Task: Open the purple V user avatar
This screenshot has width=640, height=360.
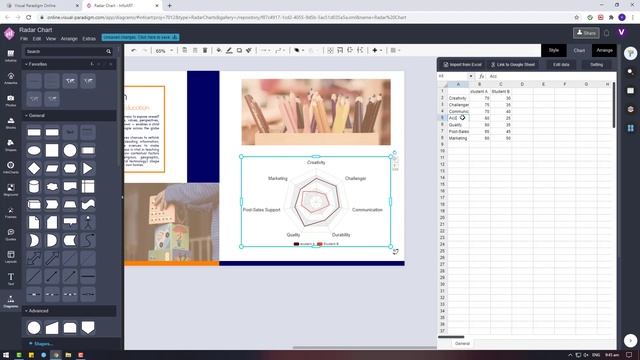Action: click(622, 32)
